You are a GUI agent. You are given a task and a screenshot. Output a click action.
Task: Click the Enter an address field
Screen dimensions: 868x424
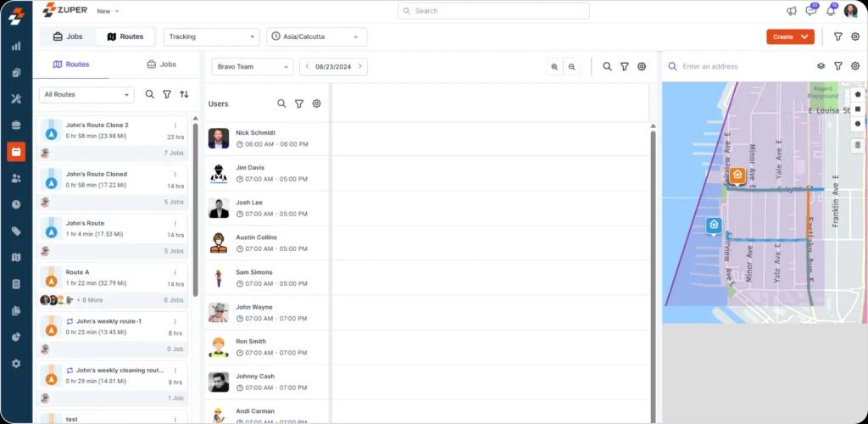click(737, 66)
